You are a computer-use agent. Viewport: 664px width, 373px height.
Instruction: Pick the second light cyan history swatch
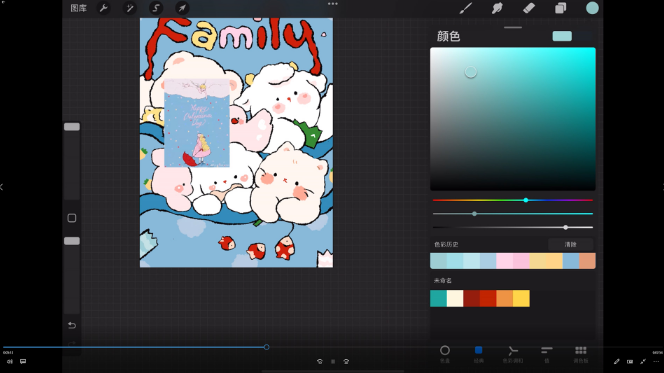pyautogui.click(x=455, y=261)
